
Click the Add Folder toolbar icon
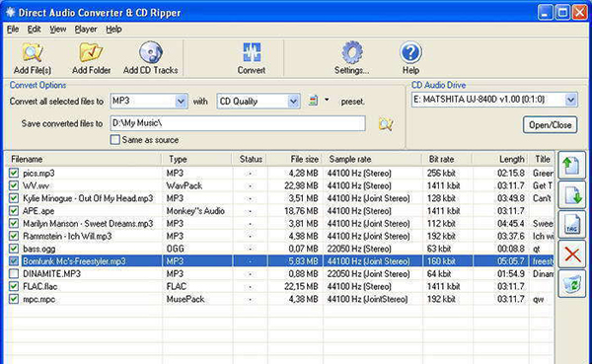91,53
